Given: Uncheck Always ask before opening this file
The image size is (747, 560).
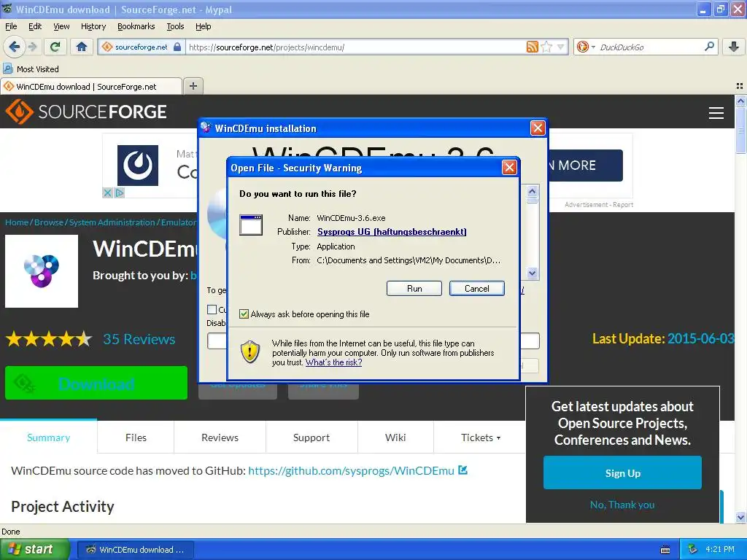Looking at the screenshot, I should [244, 314].
